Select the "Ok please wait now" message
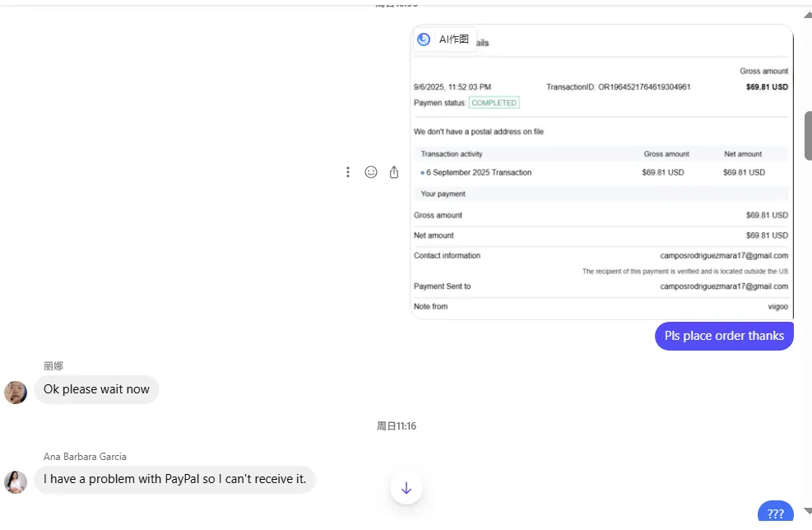This screenshot has height=530, width=812. (x=96, y=389)
